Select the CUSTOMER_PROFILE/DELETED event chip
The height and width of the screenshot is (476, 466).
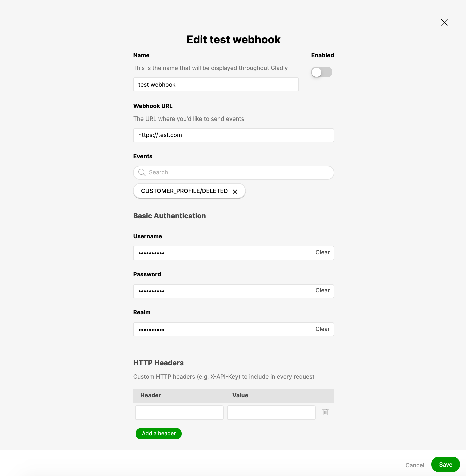184,191
